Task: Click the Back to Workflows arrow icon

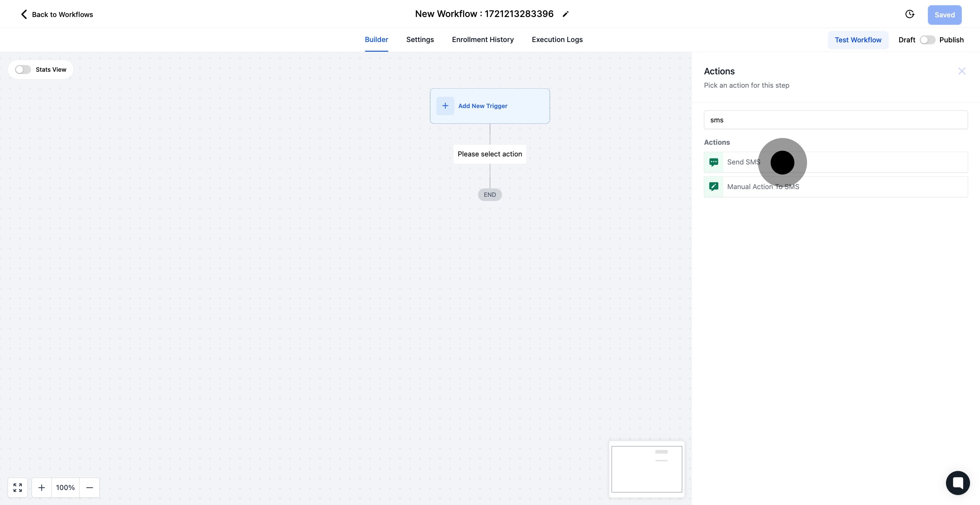Action: click(x=24, y=14)
